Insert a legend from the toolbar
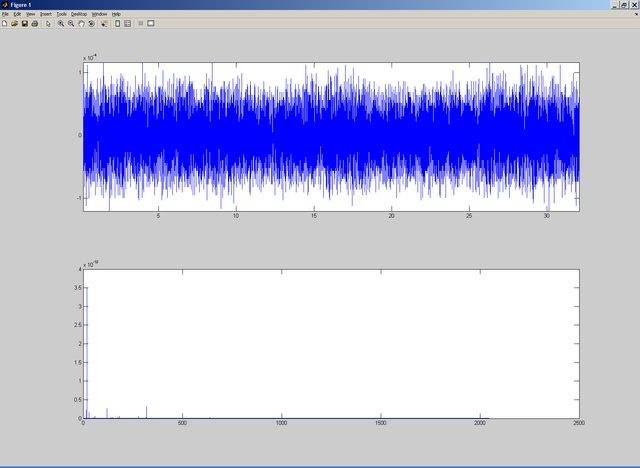 pyautogui.click(x=127, y=23)
